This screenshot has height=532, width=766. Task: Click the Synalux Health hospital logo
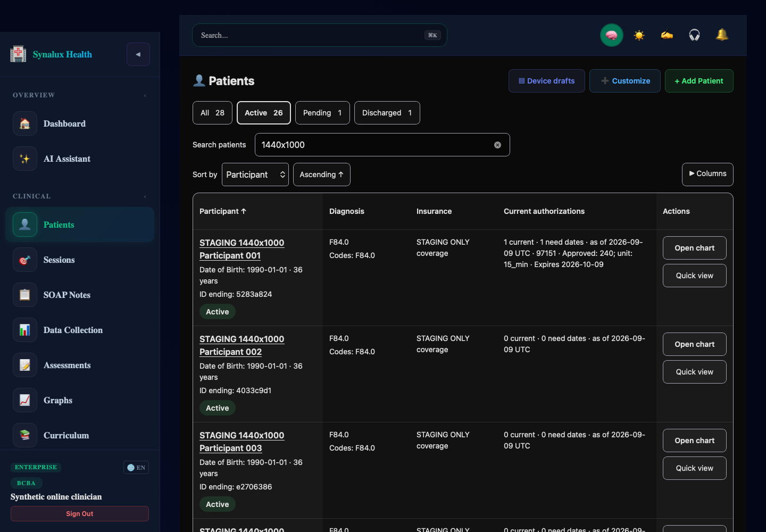point(18,54)
